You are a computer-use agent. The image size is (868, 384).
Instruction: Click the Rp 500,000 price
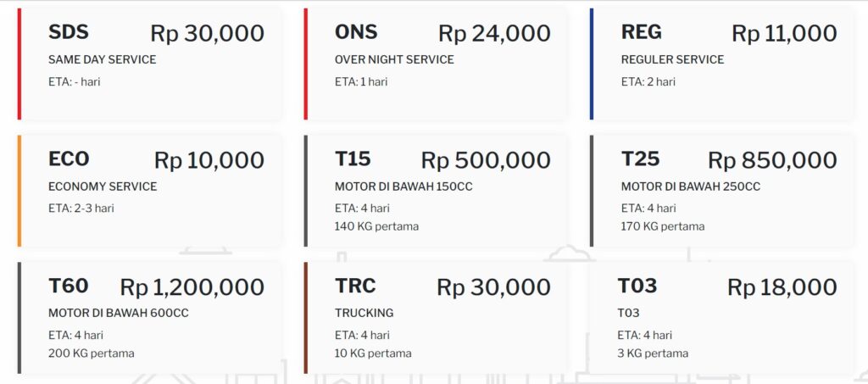[x=486, y=160]
